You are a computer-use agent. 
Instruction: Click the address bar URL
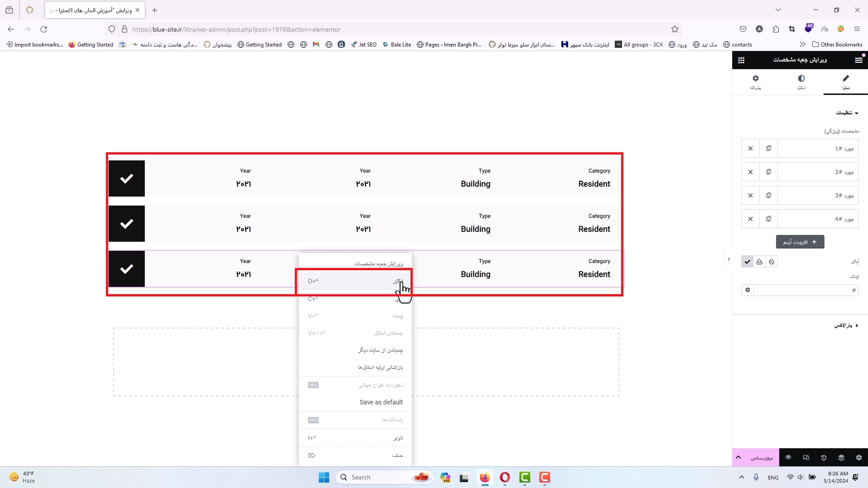pyautogui.click(x=236, y=29)
